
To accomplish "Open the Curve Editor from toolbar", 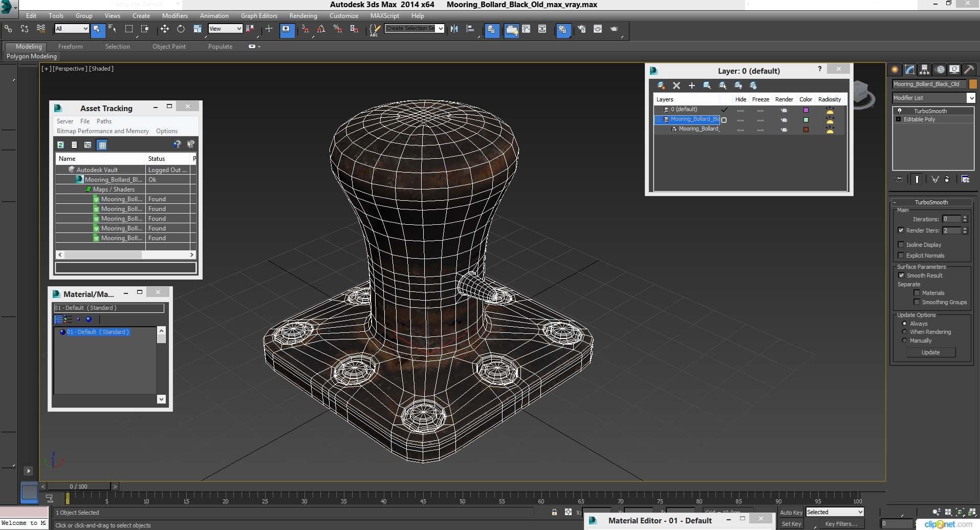I will tap(526, 29).
